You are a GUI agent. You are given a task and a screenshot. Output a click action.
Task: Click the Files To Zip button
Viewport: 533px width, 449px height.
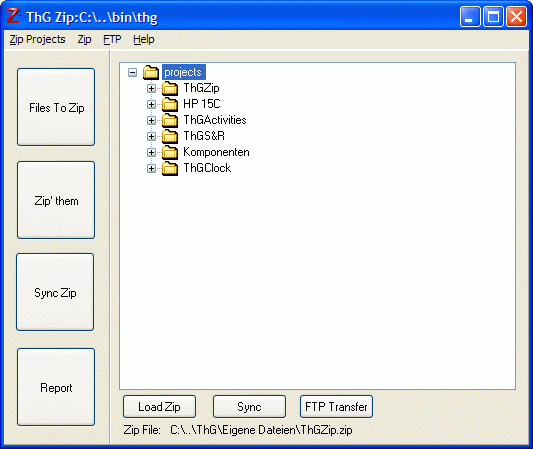56,107
